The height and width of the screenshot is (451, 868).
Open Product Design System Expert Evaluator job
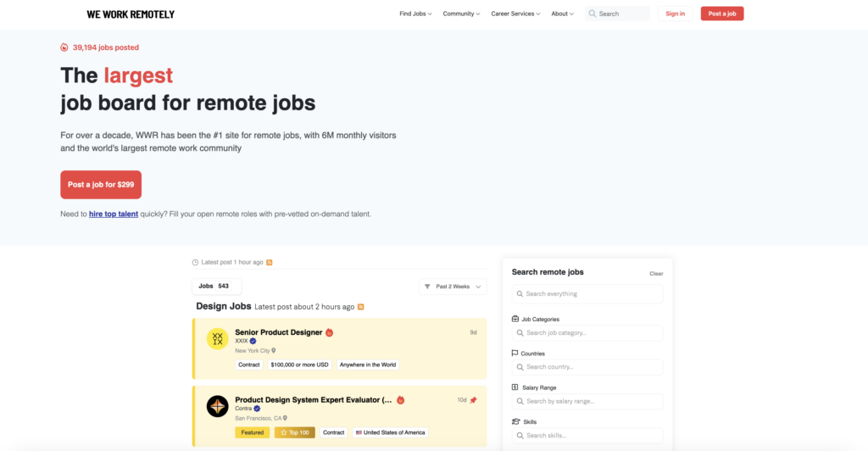point(314,400)
